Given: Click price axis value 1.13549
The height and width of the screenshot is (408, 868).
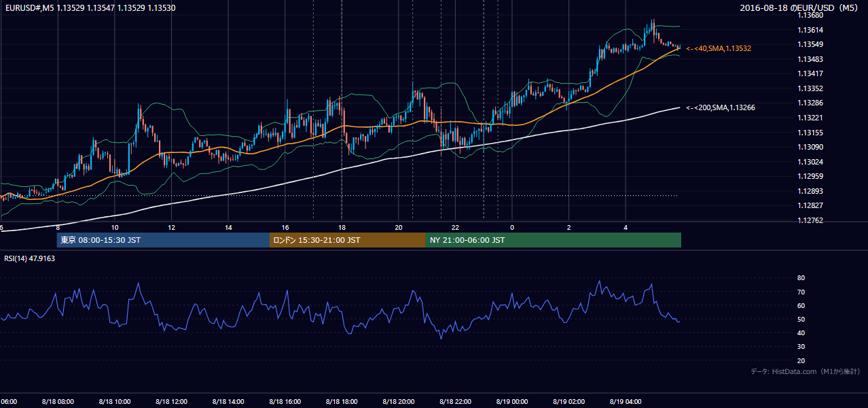Looking at the screenshot, I should tap(810, 45).
